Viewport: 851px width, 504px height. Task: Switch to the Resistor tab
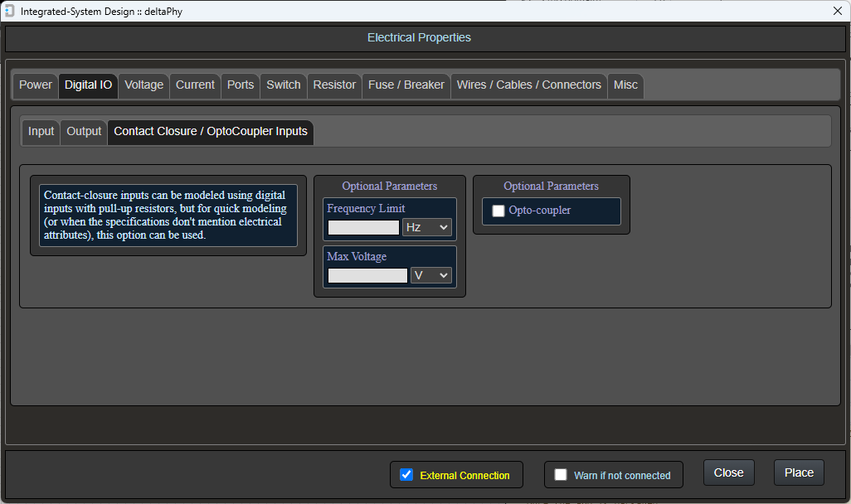pyautogui.click(x=334, y=85)
